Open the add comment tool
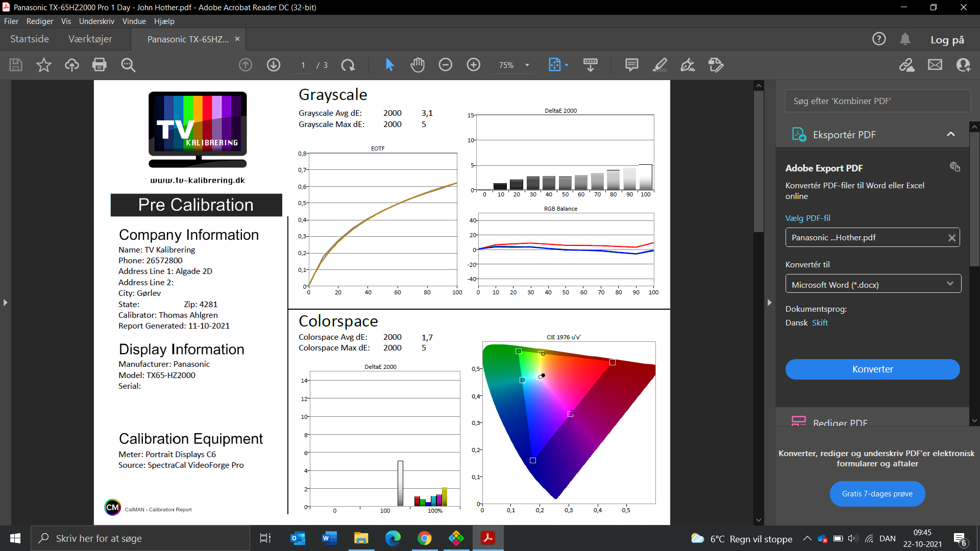980x551 pixels. (x=631, y=65)
